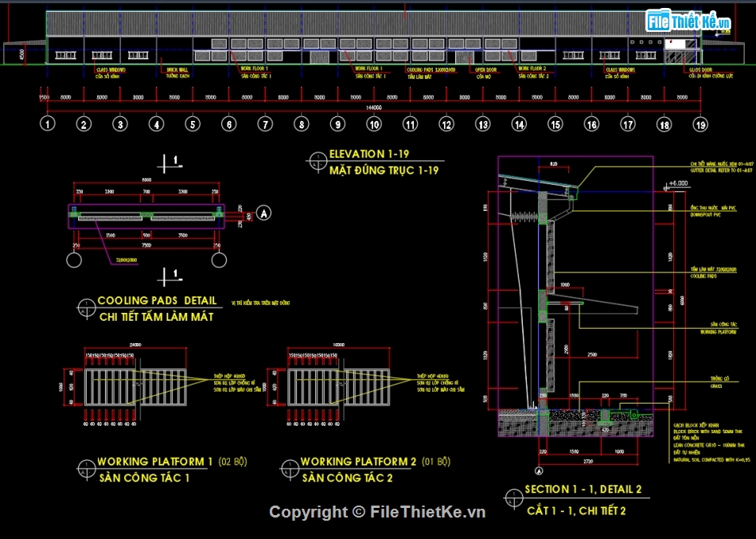The image size is (756, 539).
Task: Click 'NATURAL SOIL COMPACTED' note
Action: click(711, 460)
